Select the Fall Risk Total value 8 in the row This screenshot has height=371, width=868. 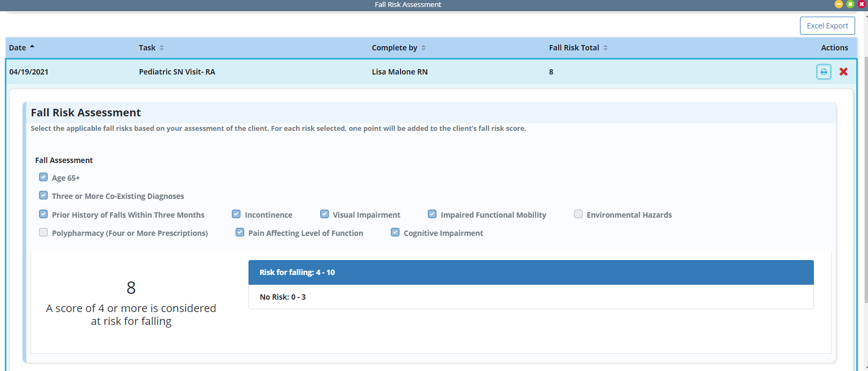(x=551, y=72)
